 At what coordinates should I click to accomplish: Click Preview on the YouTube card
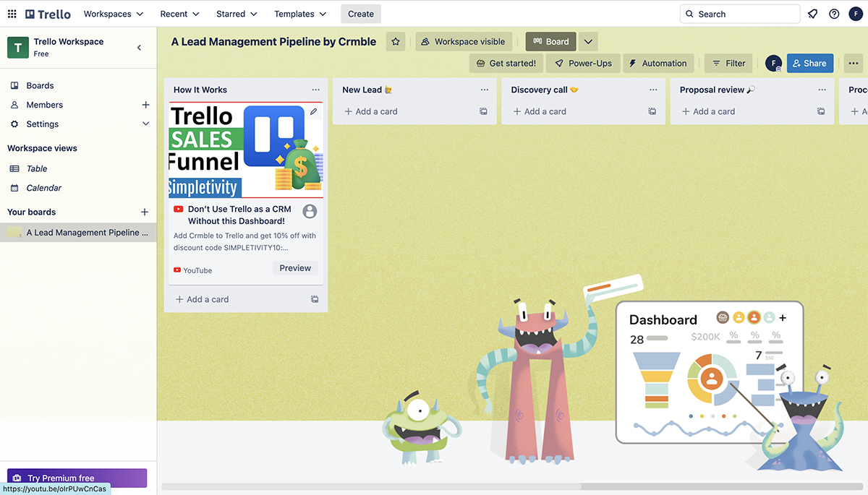pos(294,268)
